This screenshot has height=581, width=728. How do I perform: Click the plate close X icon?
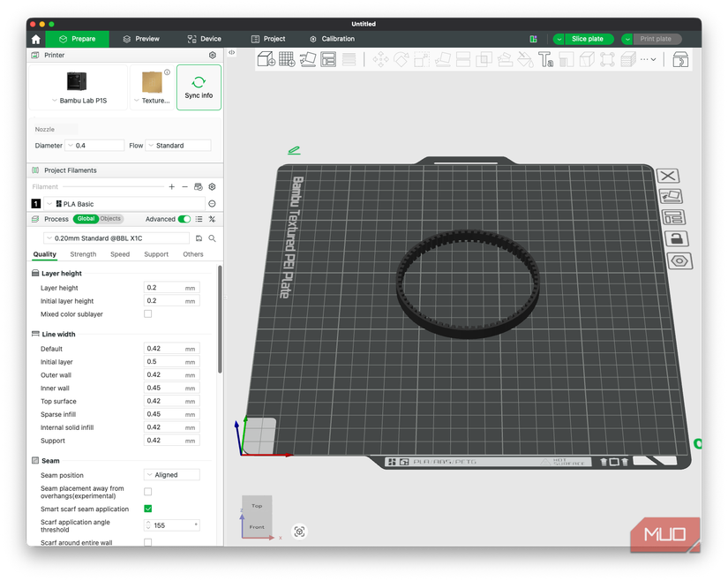[x=668, y=176]
